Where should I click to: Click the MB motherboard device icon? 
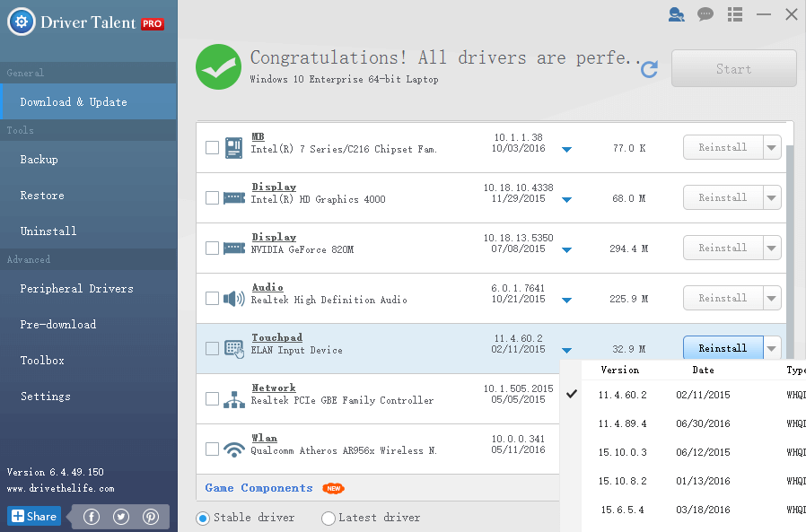pyautogui.click(x=234, y=148)
